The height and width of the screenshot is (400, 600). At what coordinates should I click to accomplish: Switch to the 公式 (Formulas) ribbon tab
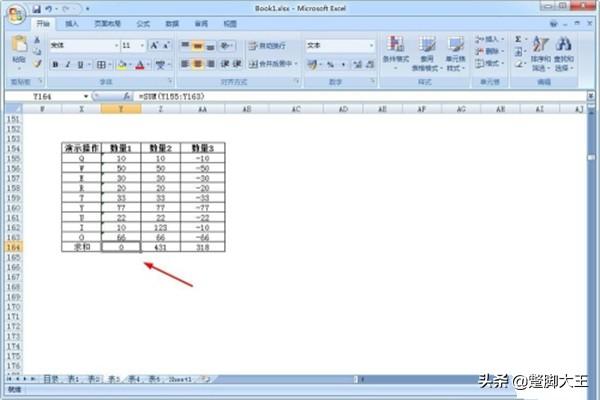143,22
